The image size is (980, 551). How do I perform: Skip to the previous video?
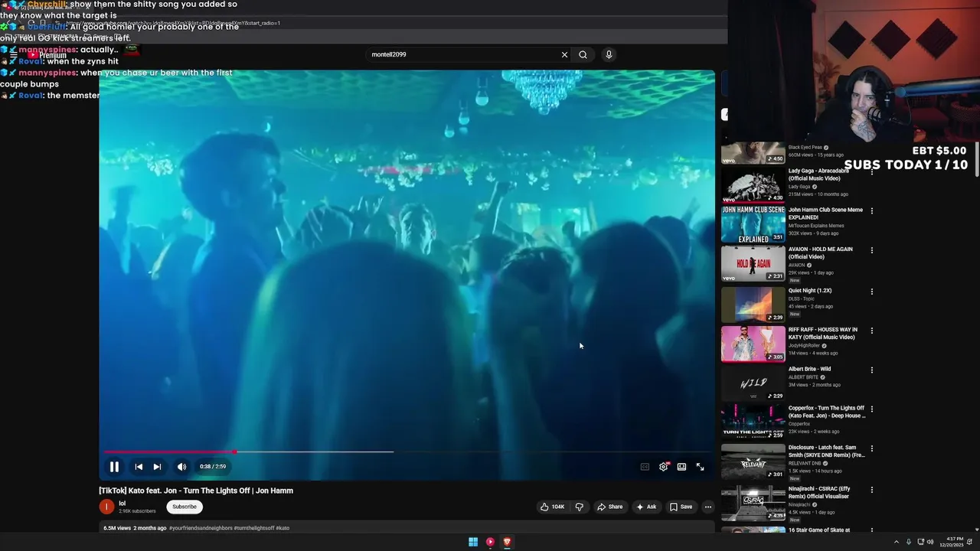(x=139, y=467)
